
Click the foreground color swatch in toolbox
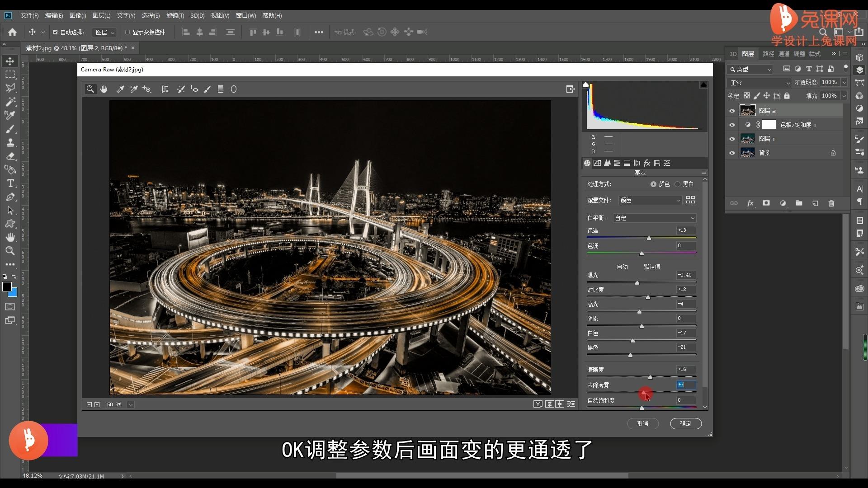tap(7, 287)
